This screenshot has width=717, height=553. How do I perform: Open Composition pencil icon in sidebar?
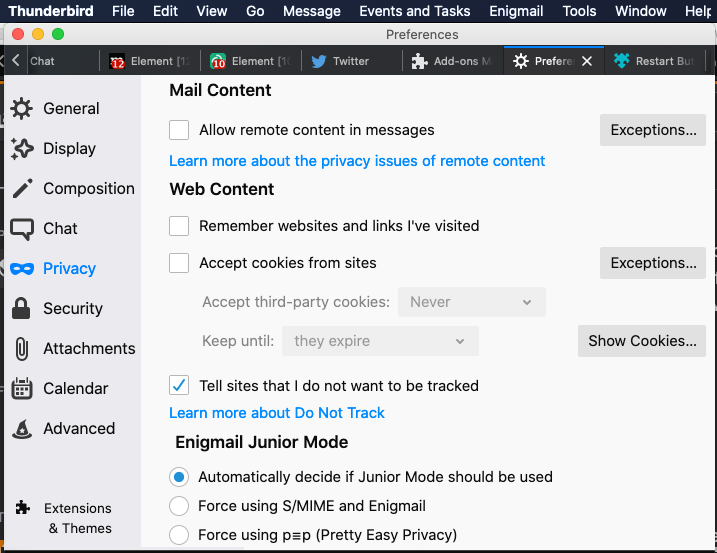coord(22,188)
